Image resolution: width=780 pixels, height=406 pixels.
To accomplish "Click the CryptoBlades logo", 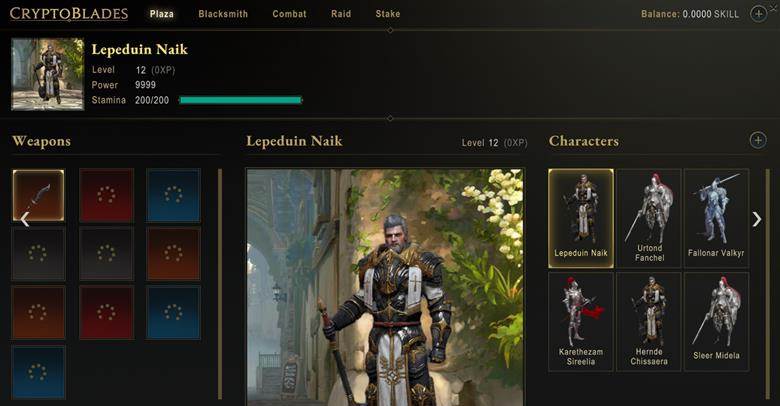I will (69, 14).
